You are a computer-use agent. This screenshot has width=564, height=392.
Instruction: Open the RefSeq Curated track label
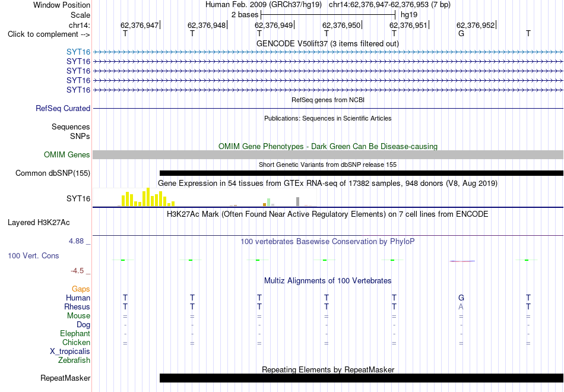(63, 108)
